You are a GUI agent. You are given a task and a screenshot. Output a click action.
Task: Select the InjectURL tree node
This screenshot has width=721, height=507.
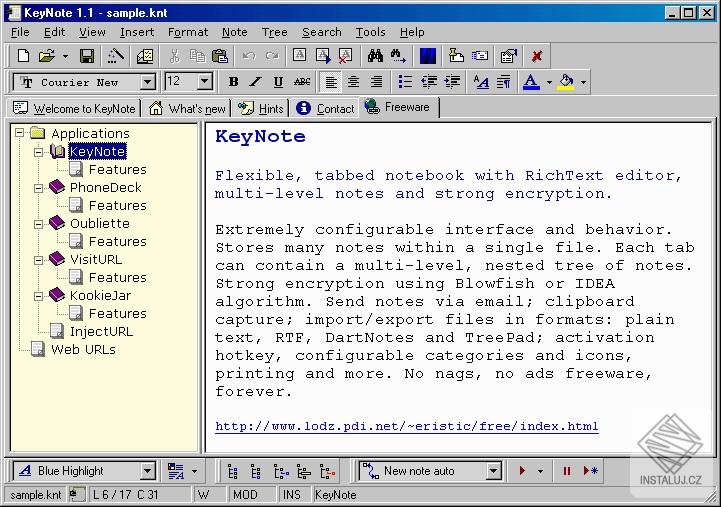[x=101, y=331]
